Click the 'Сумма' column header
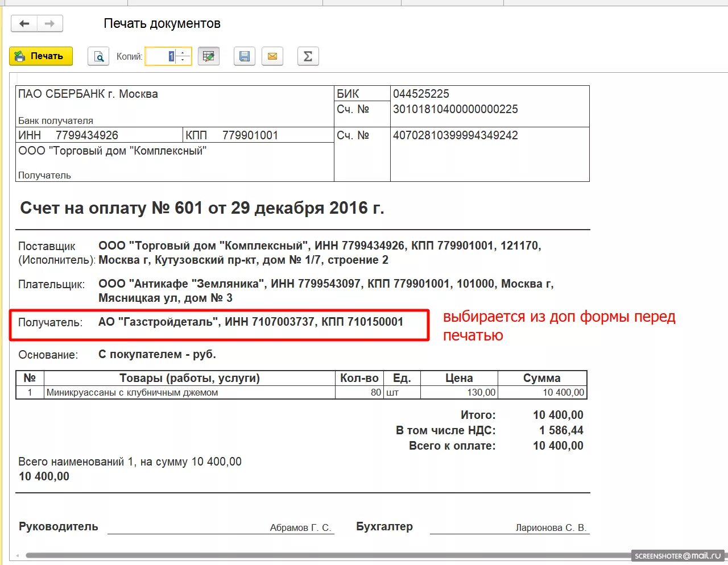The width and height of the screenshot is (728, 565). [x=542, y=378]
